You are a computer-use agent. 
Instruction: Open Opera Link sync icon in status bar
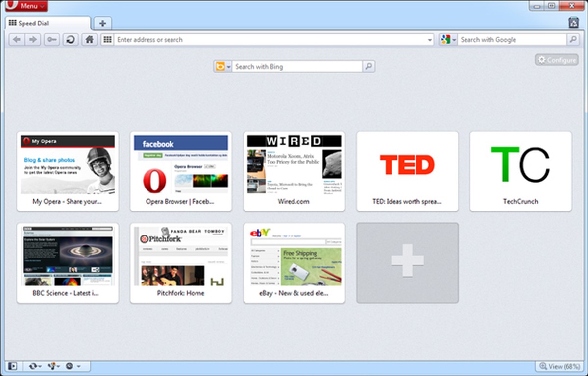point(32,366)
